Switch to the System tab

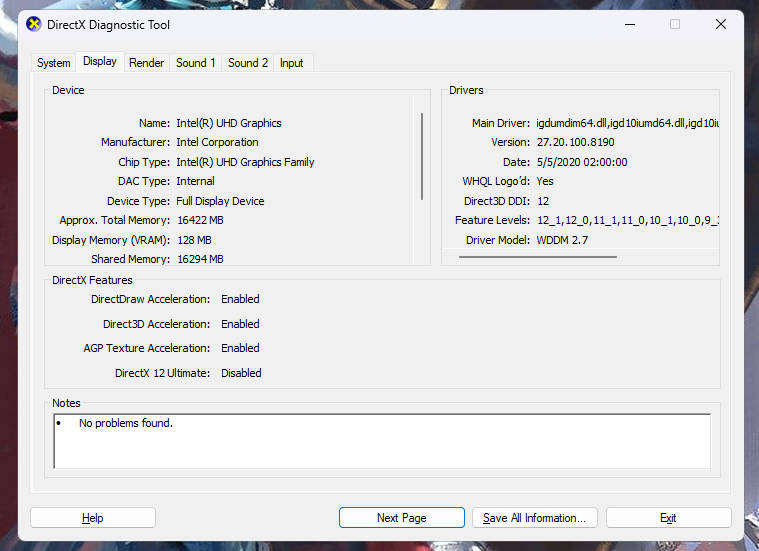pyautogui.click(x=54, y=63)
